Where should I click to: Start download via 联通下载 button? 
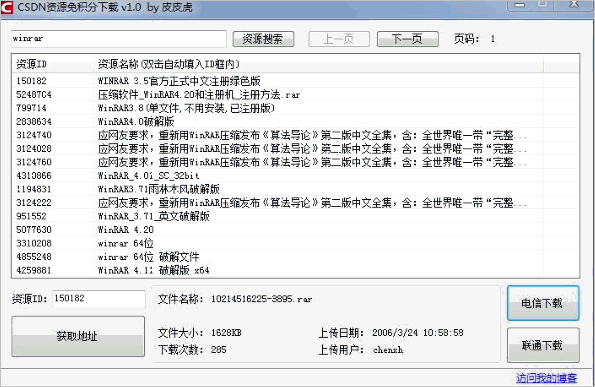[543, 345]
